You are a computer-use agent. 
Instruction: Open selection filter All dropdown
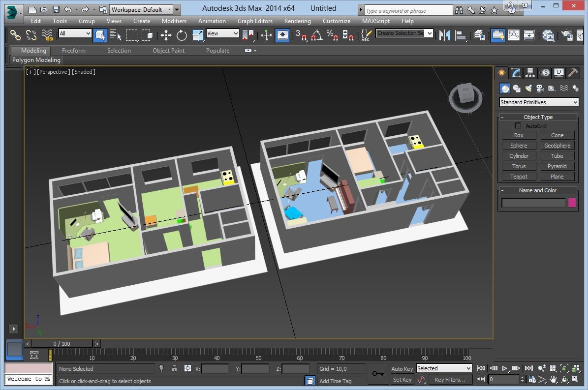[x=75, y=33]
